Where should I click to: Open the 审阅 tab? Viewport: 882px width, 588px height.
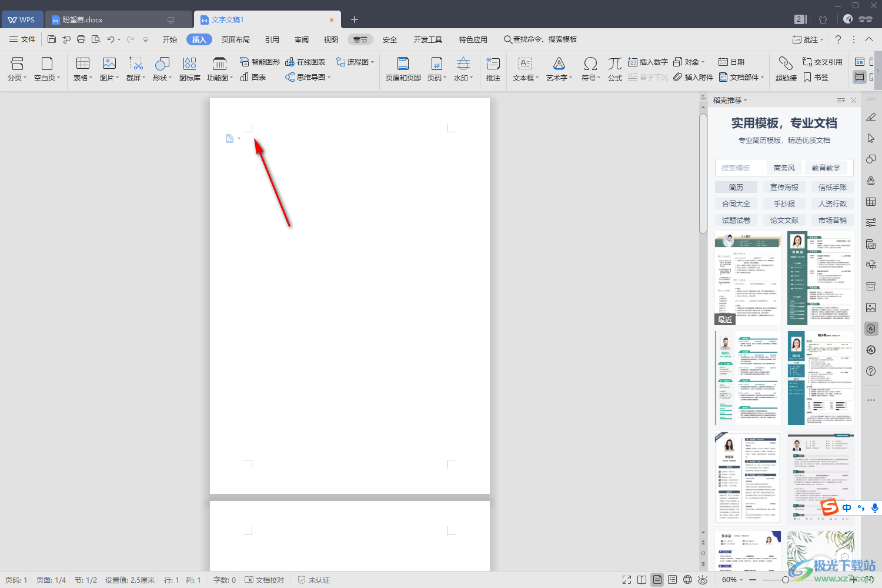(x=302, y=39)
